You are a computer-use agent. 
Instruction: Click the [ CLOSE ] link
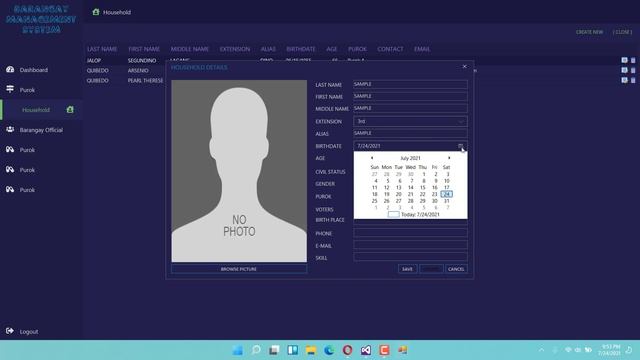pos(622,32)
